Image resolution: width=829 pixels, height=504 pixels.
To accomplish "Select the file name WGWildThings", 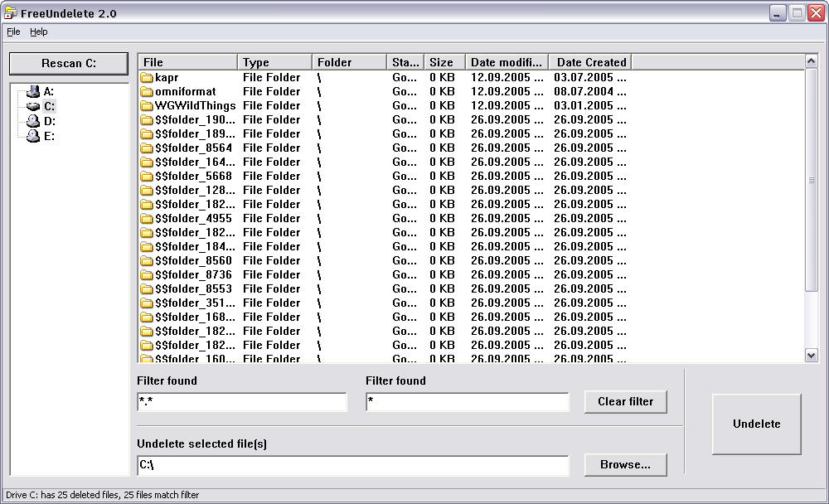I will click(195, 106).
